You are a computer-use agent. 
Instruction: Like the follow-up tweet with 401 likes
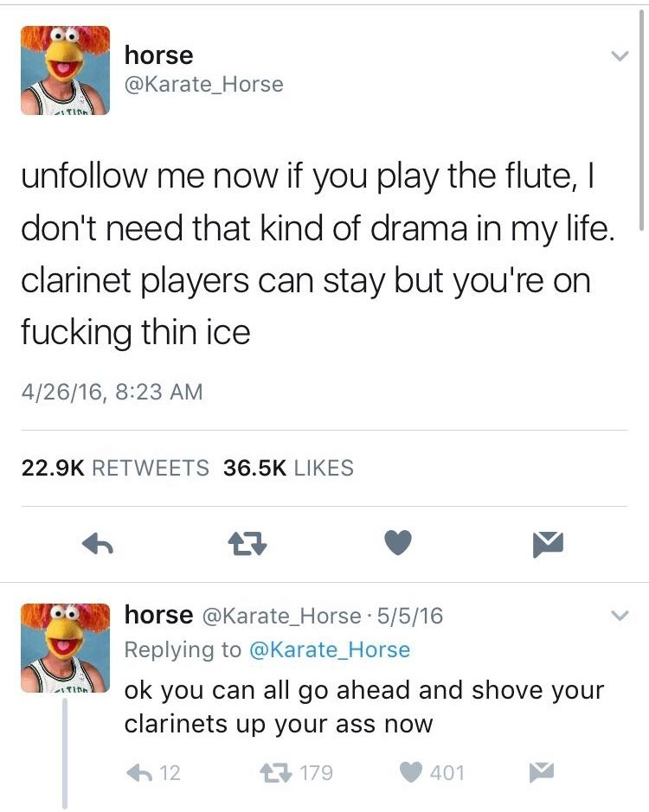(431, 772)
